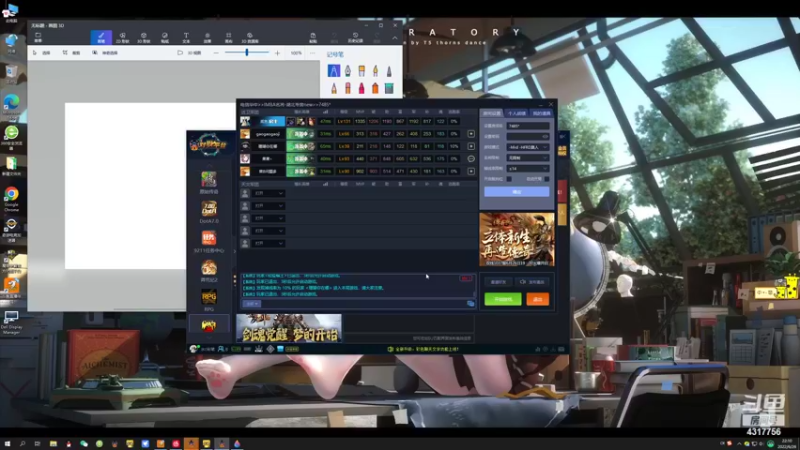The image size is (800, 450).
Task: Select the Oil brush
Action: (361, 70)
